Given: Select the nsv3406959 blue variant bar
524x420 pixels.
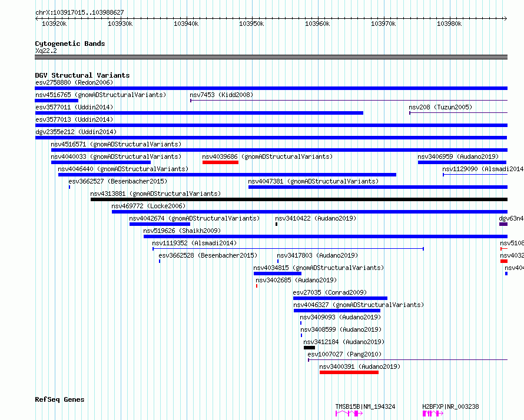Looking at the screenshot, I should coord(462,162).
